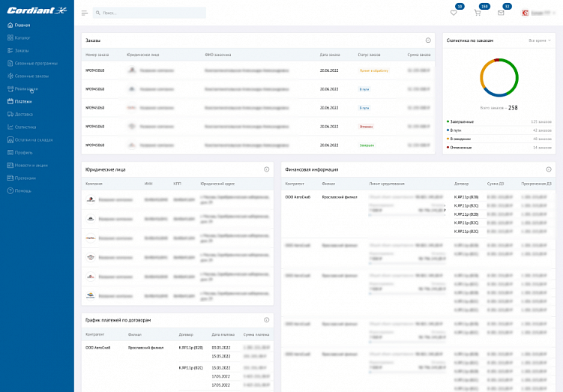
Task: Click info icon in Юридические лица panel
Action: pos(266,169)
